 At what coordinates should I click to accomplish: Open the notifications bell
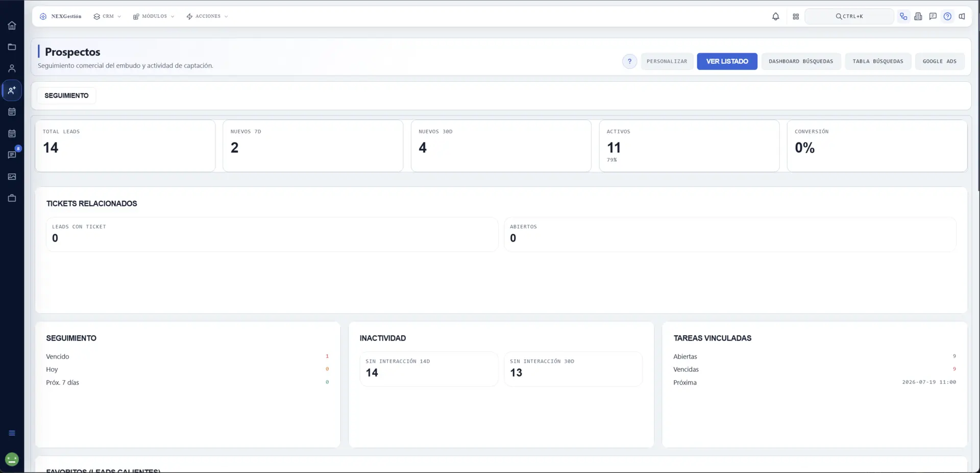tap(775, 16)
